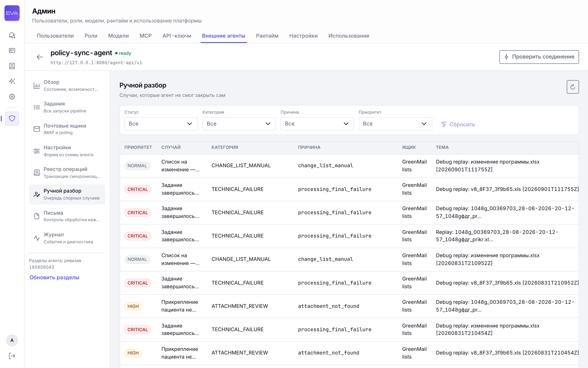588x368 pixels.
Task: Click Проверить соединение button
Action: [539, 57]
